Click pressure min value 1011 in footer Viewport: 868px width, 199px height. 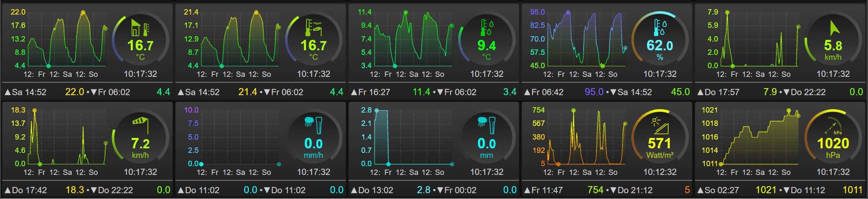click(x=853, y=190)
